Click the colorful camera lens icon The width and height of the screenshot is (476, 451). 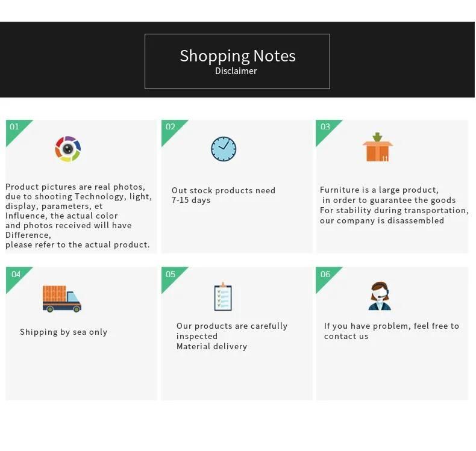pyautogui.click(x=67, y=149)
